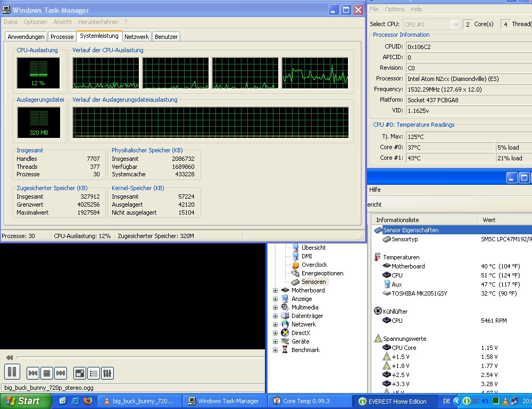Switch to the Benutzer tab
The image size is (532, 409).
pos(166,37)
